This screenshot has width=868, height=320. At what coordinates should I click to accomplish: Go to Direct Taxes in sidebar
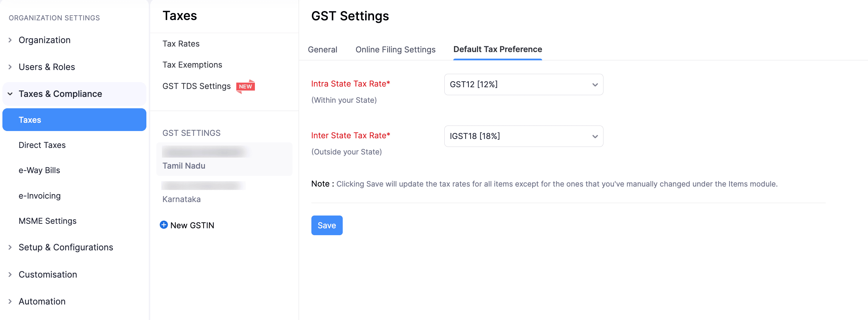[x=42, y=145]
